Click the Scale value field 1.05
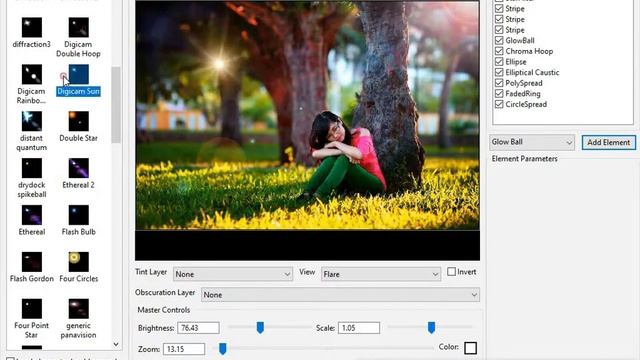 tap(359, 328)
